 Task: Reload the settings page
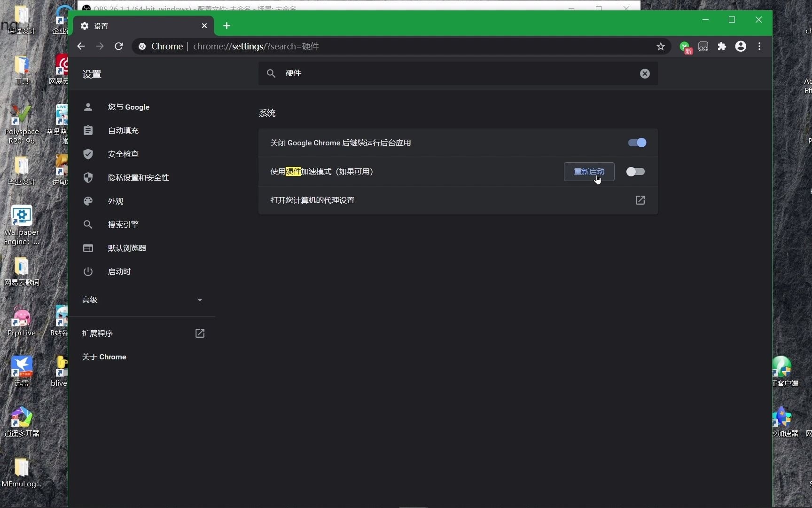[x=119, y=46]
